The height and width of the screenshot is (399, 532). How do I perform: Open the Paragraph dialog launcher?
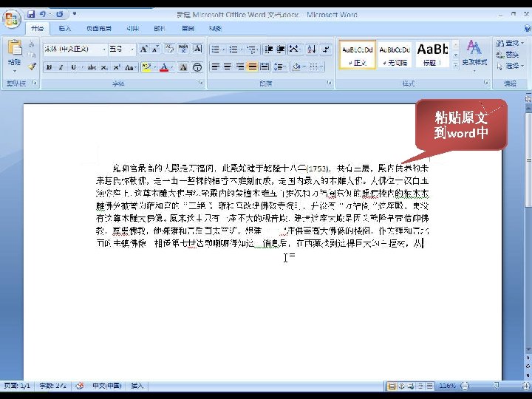pyautogui.click(x=329, y=83)
